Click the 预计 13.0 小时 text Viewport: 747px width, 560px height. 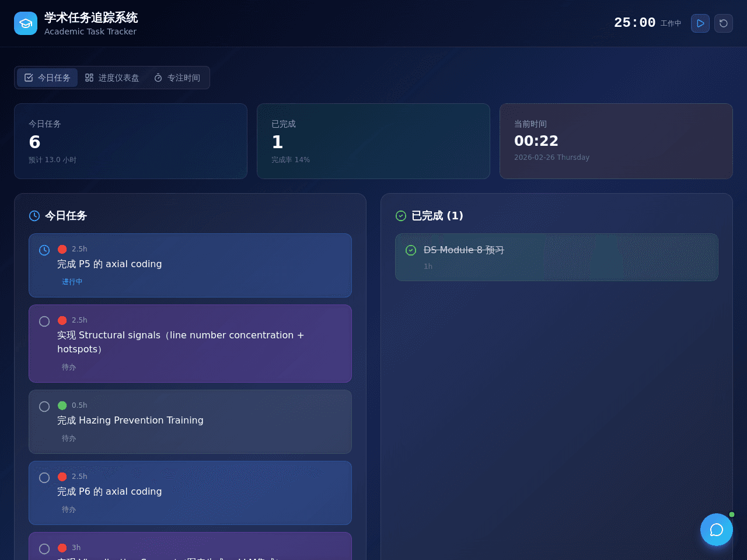point(53,160)
